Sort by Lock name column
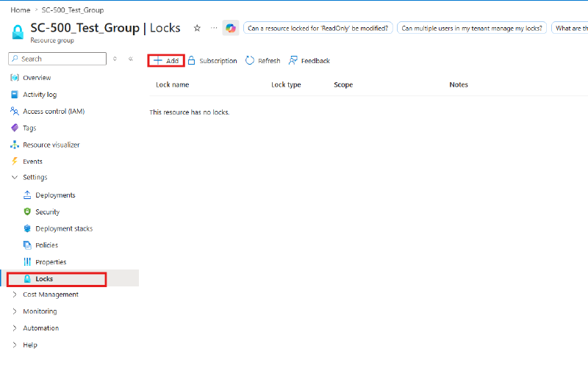The height and width of the screenshot is (387, 588). tap(173, 84)
